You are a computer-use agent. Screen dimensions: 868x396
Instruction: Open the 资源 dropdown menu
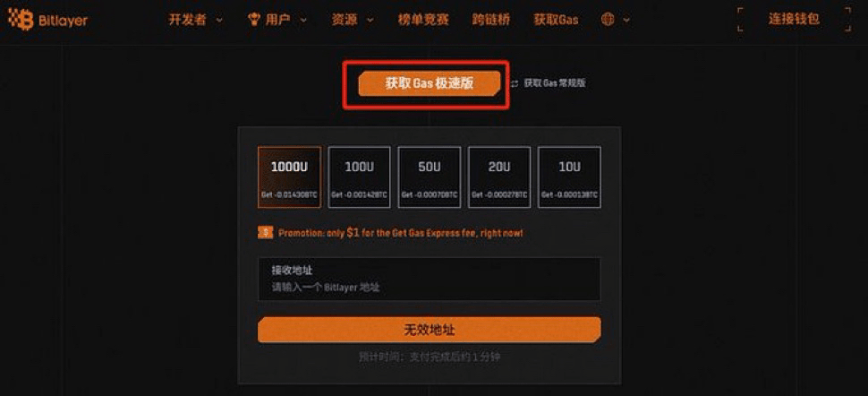click(x=353, y=20)
